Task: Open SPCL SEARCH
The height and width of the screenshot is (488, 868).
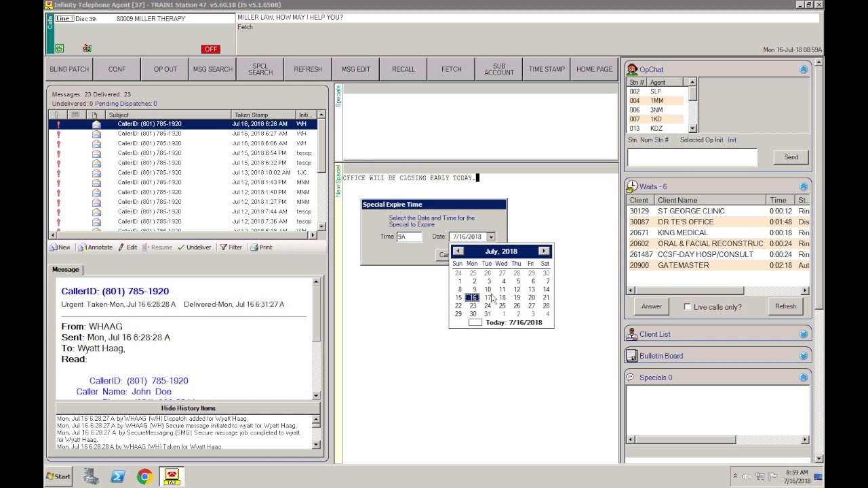Action: 260,69
